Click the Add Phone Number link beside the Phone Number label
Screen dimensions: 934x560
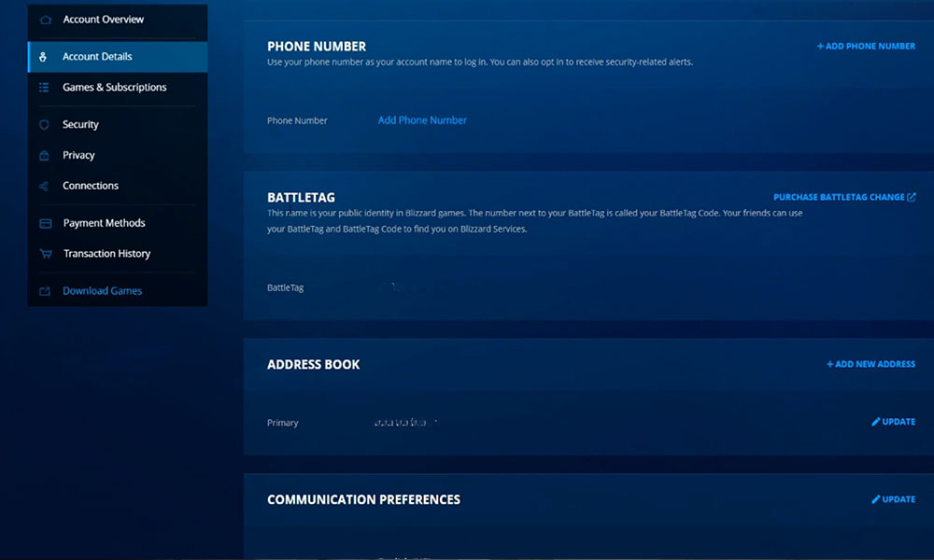pyautogui.click(x=422, y=120)
